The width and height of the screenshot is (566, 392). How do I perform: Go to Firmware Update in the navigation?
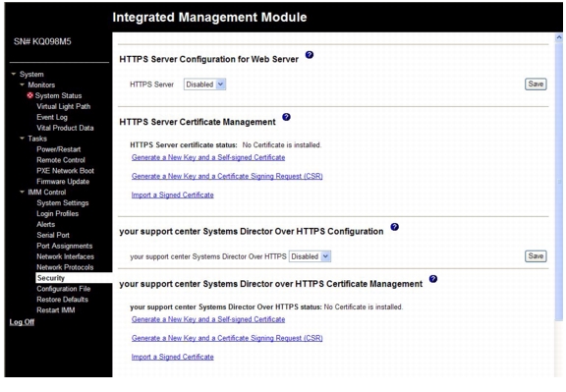click(63, 181)
